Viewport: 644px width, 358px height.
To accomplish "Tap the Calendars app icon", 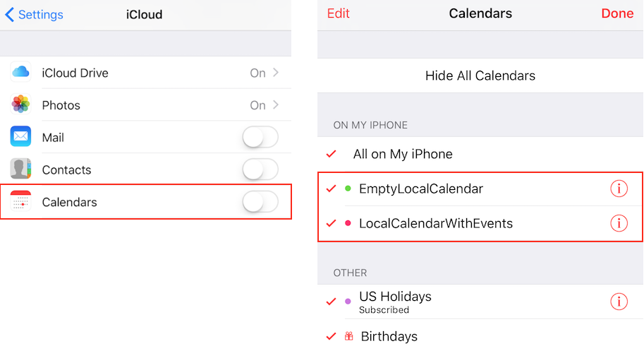I will point(20,201).
